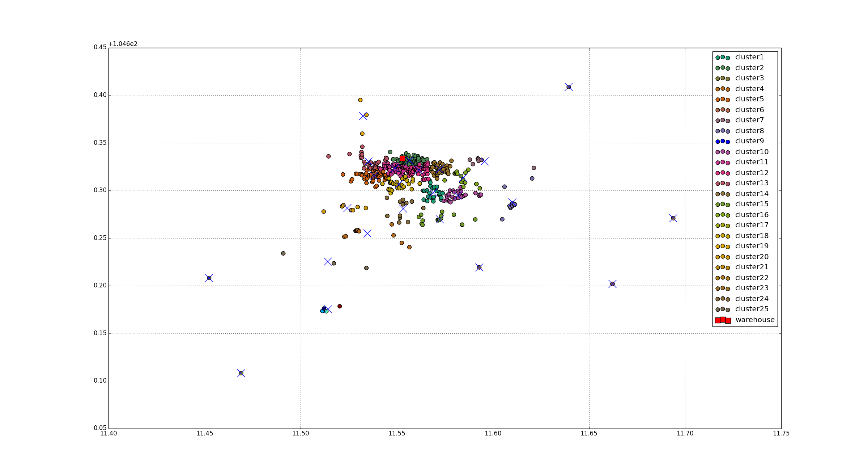This screenshot has height=476, width=868.
Task: Click the rightmost data point with X marker
Action: (673, 218)
